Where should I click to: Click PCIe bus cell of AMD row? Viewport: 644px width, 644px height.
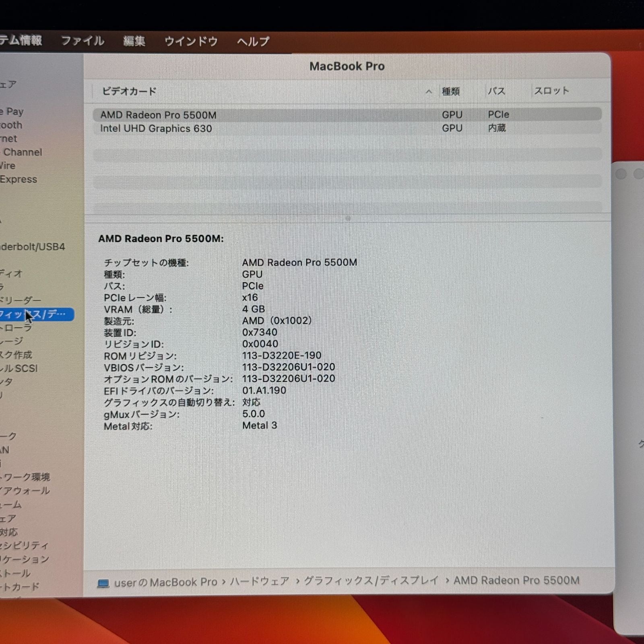click(499, 115)
